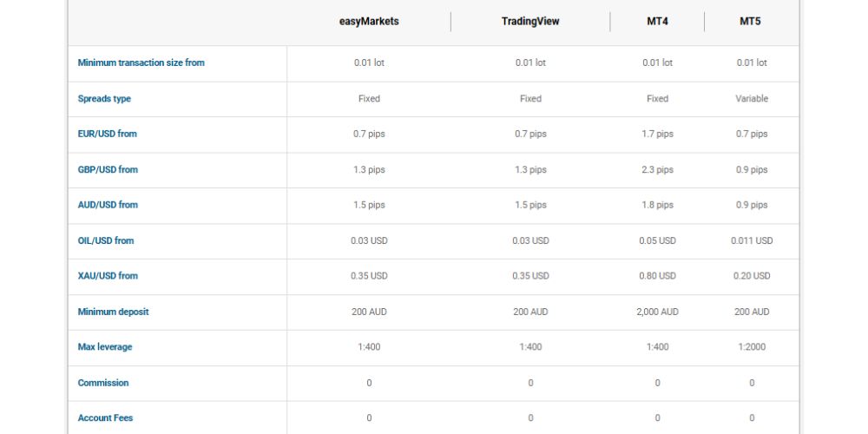Click the XAU/USD from row label
The width and height of the screenshot is (868, 434).
click(108, 276)
